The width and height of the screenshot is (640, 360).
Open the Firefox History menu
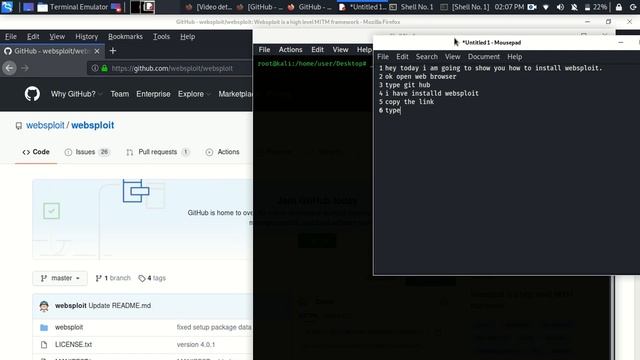(x=87, y=36)
